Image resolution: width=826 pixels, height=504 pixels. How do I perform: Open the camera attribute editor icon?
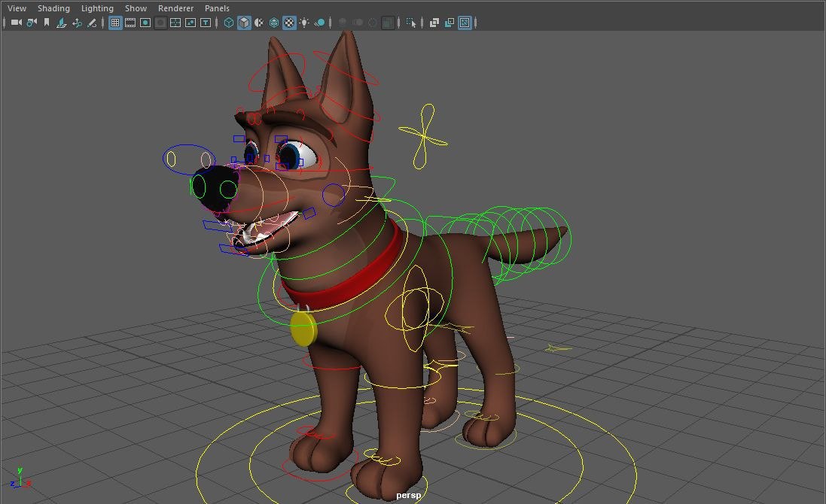[x=31, y=23]
